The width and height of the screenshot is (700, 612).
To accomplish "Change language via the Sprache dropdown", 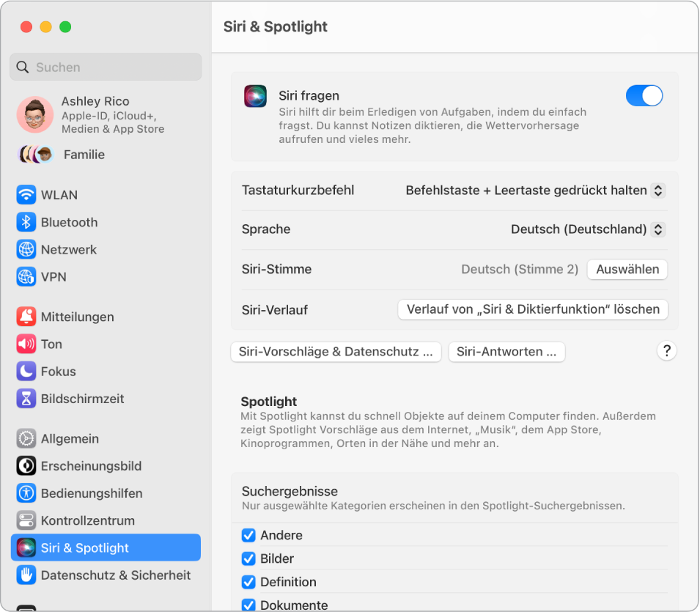I will tap(587, 229).
